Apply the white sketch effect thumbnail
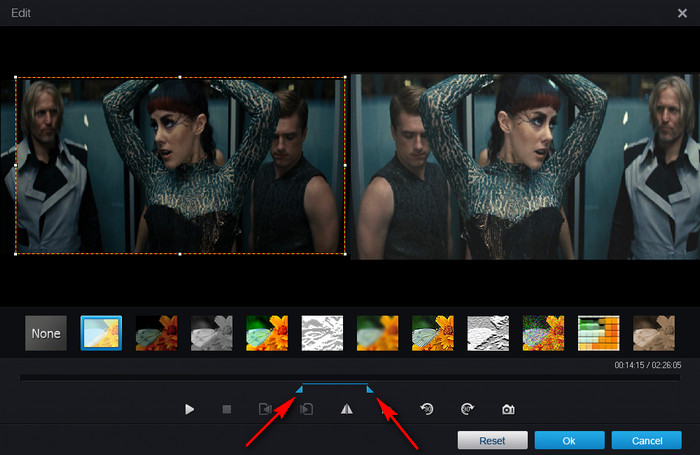The image size is (700, 455). pos(322,333)
